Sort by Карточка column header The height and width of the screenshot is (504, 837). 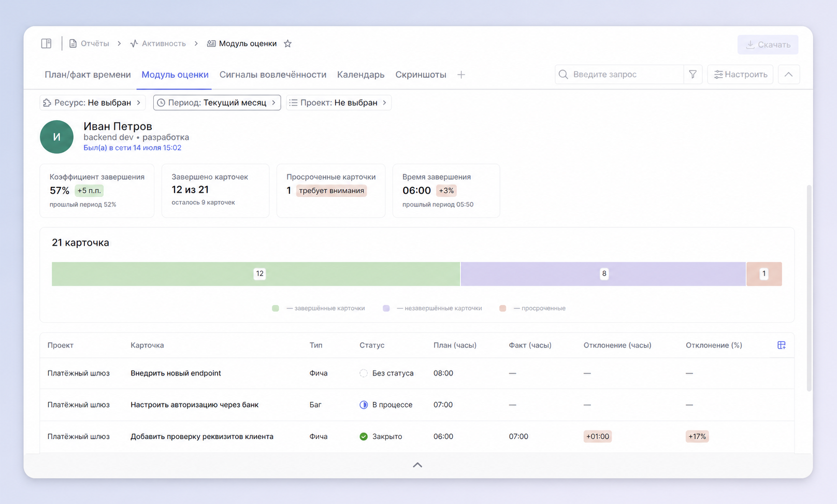(x=147, y=345)
